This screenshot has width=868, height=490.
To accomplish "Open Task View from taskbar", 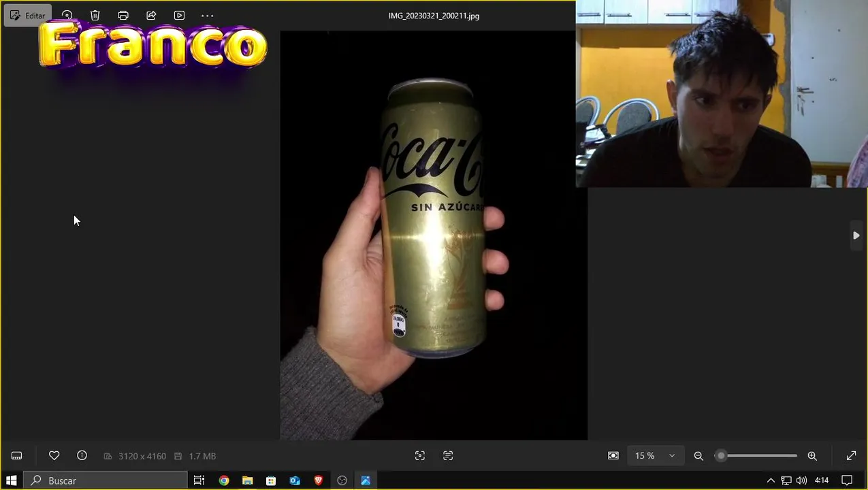I will coord(199,480).
